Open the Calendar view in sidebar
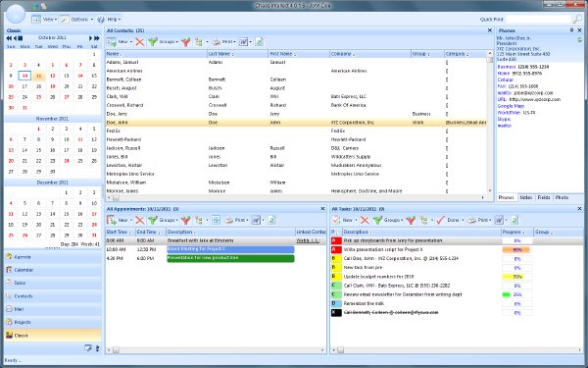 click(53, 270)
